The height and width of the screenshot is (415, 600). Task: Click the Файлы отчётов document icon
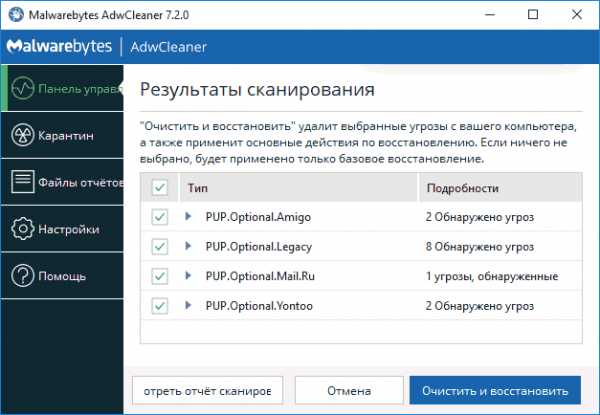coord(23,182)
